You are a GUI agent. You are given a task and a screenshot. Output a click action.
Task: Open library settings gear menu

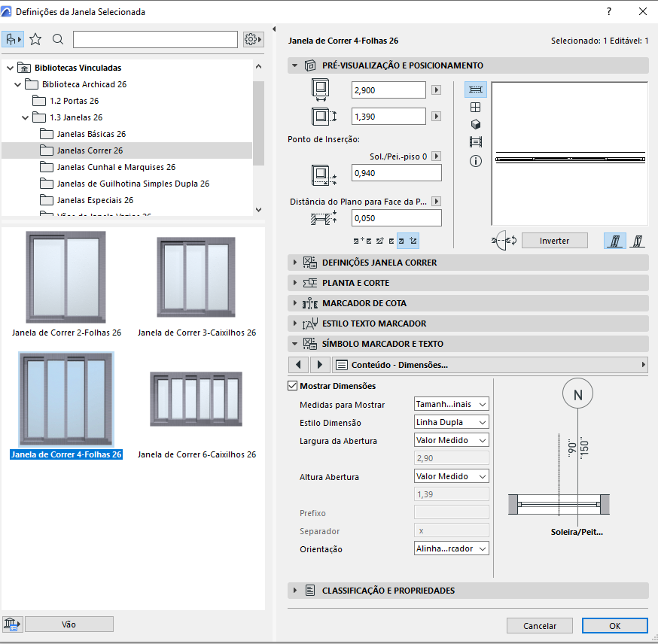pos(254,39)
